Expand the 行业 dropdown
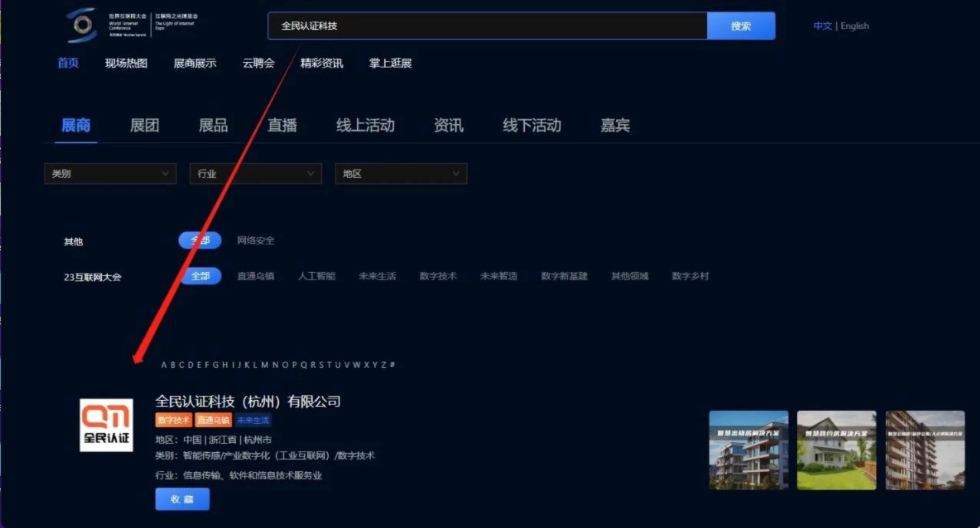This screenshot has width=980, height=528. [255, 174]
